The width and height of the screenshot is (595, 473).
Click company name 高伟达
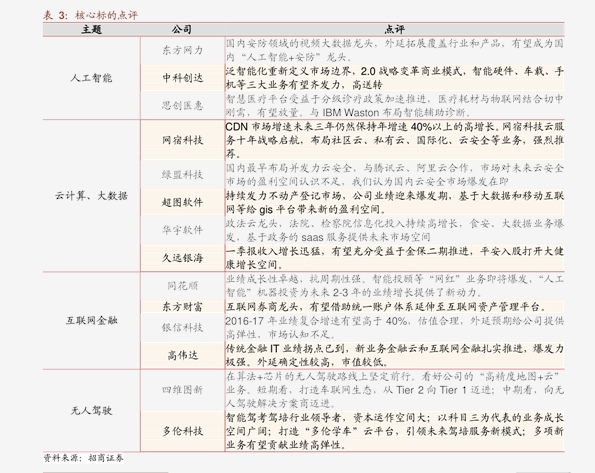(183, 355)
